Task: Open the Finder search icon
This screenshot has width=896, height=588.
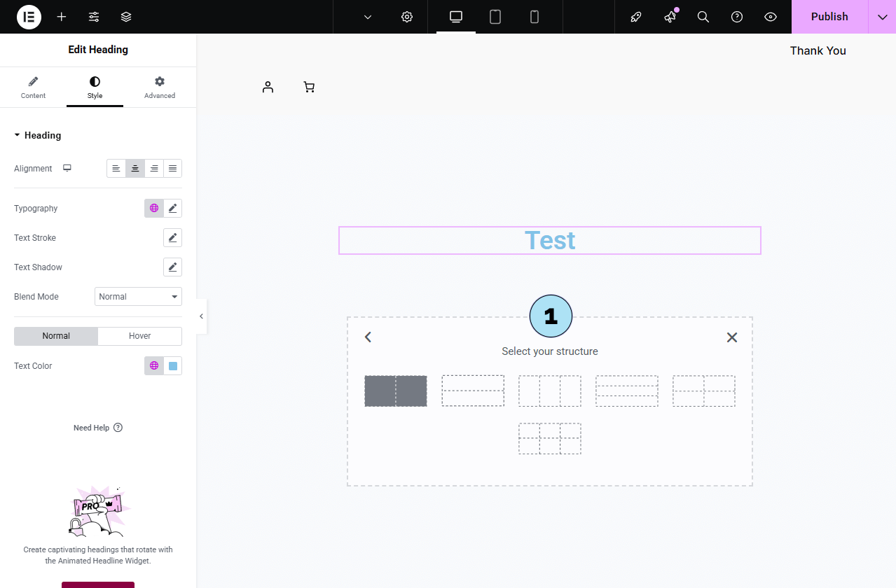Action: 703,17
